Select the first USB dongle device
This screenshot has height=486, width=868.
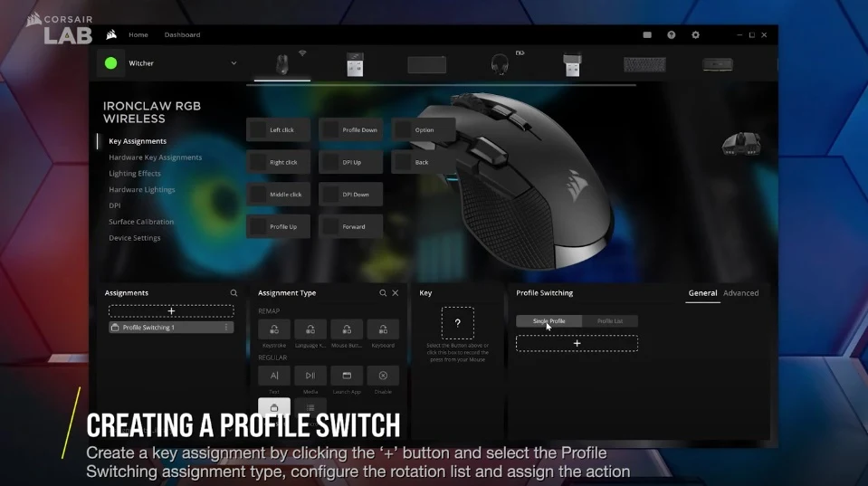point(355,65)
